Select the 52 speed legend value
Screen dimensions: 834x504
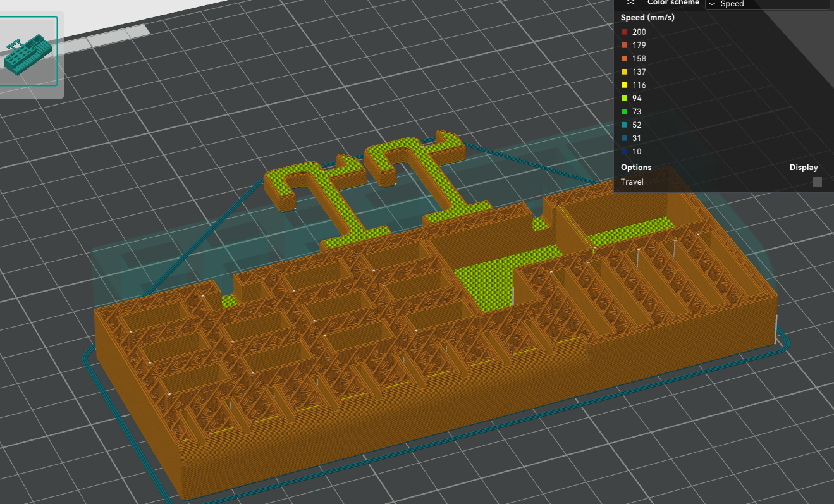pos(637,125)
